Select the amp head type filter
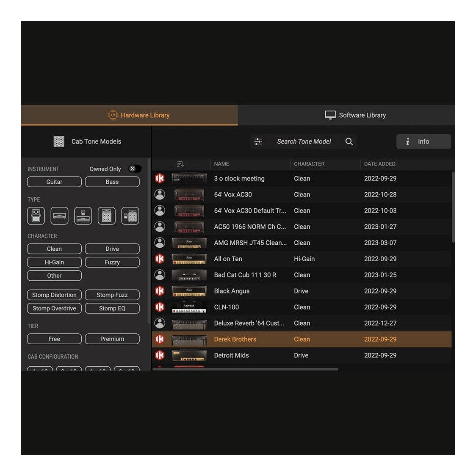The height and width of the screenshot is (476, 476). coord(59,216)
